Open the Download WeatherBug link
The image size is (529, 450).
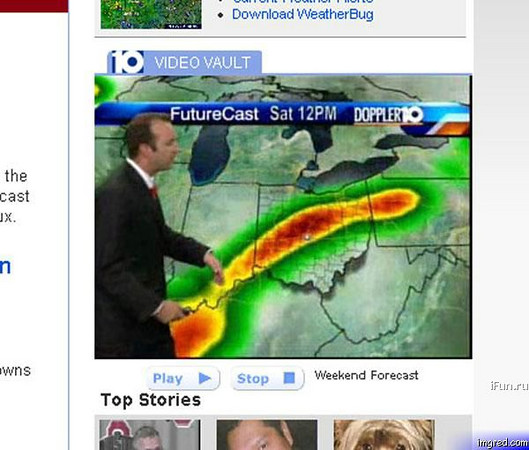point(303,15)
